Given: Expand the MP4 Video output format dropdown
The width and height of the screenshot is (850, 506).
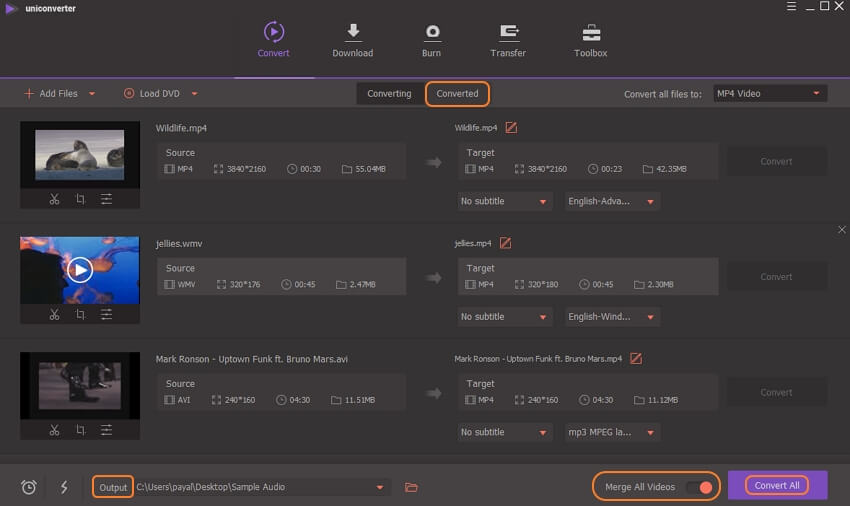Looking at the screenshot, I should [769, 93].
